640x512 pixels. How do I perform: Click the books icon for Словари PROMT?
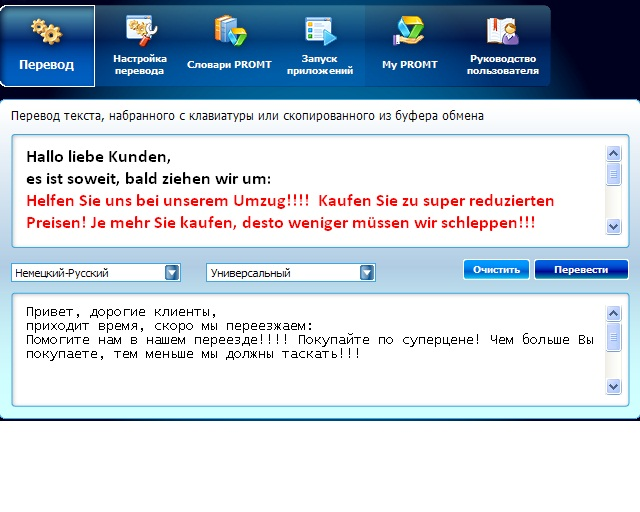(x=230, y=31)
